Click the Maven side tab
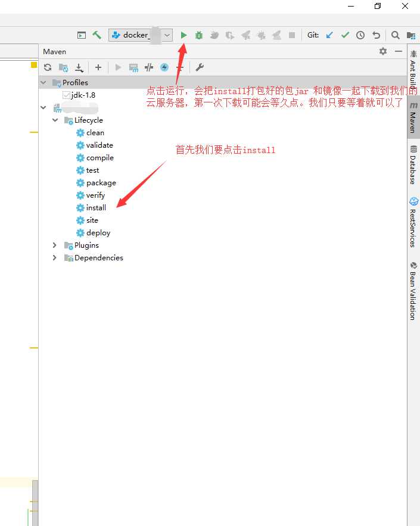The height and width of the screenshot is (526, 420). [413, 118]
